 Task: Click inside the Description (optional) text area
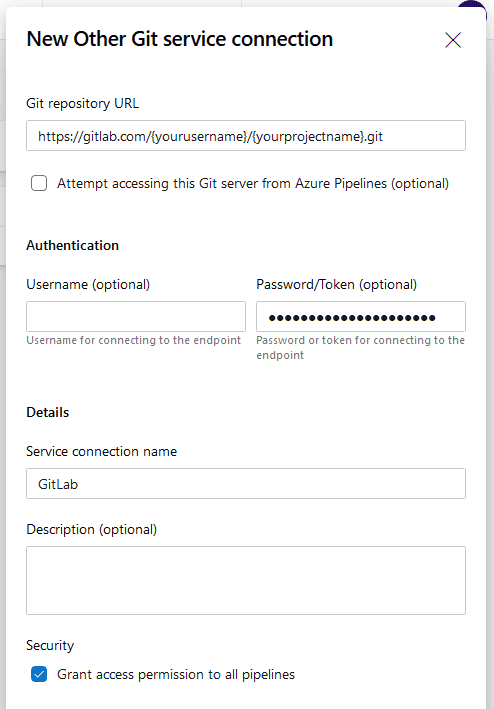click(246, 580)
